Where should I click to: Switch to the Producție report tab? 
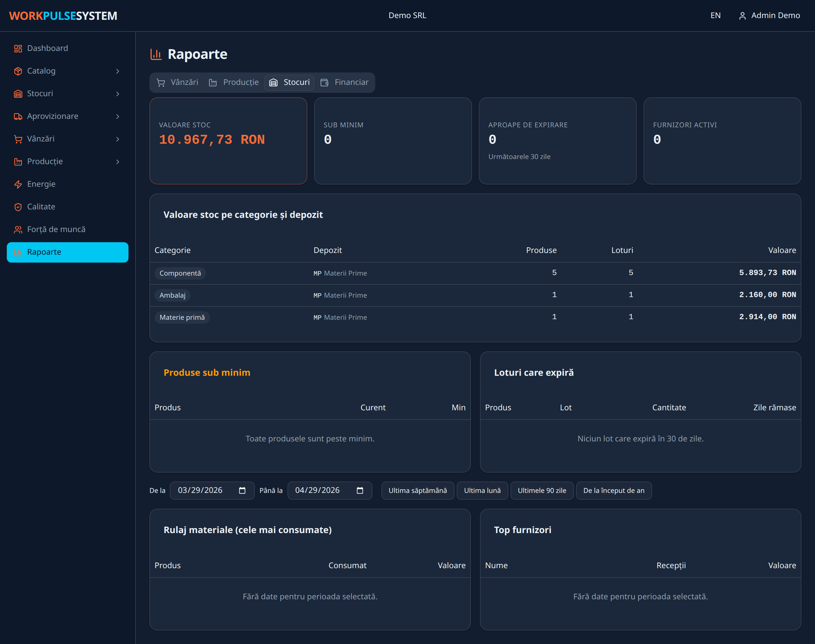(x=234, y=83)
